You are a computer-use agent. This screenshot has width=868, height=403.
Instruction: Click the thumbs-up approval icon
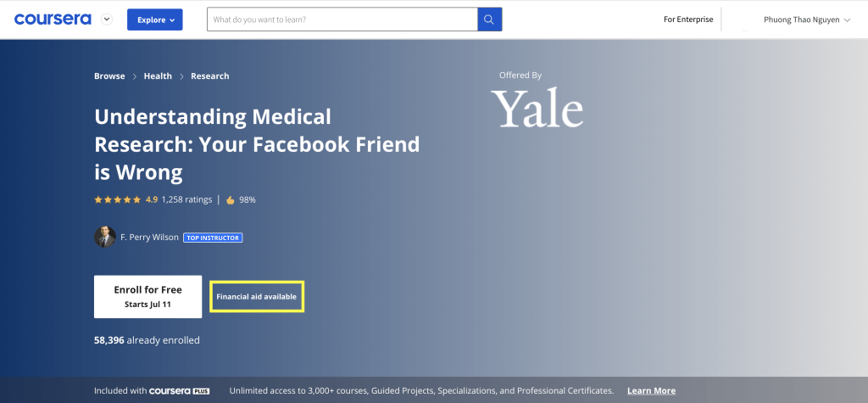(x=230, y=200)
